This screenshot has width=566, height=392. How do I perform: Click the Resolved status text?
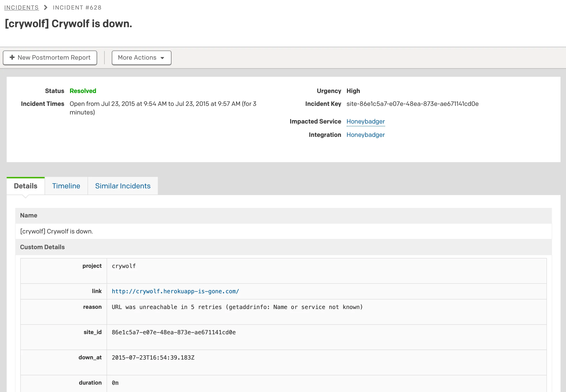(x=83, y=91)
